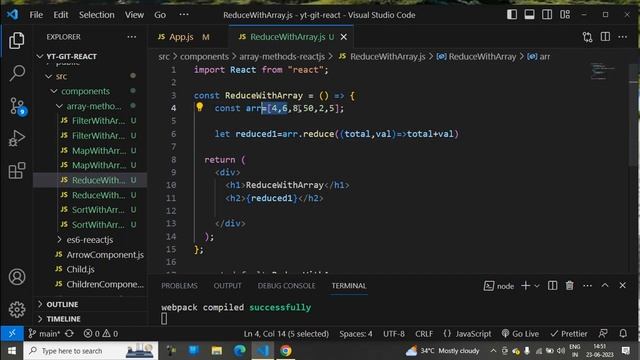Customize layout icon in title bar
Image resolution: width=640 pixels, height=360 pixels.
565,15
